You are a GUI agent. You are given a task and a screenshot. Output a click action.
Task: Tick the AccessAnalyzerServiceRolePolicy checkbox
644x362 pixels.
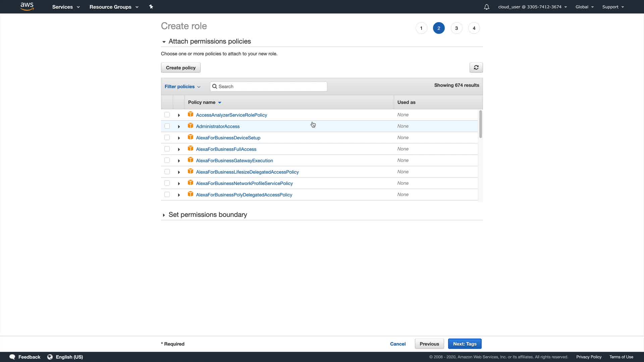tap(167, 115)
